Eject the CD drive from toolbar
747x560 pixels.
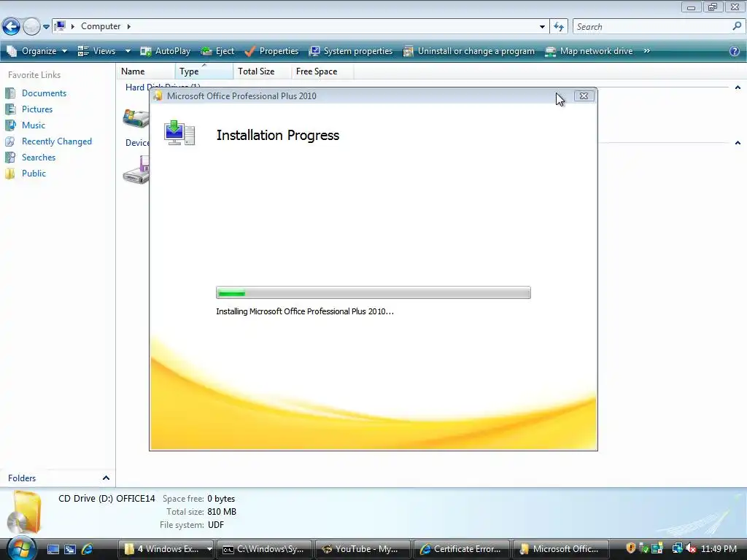[x=217, y=51]
